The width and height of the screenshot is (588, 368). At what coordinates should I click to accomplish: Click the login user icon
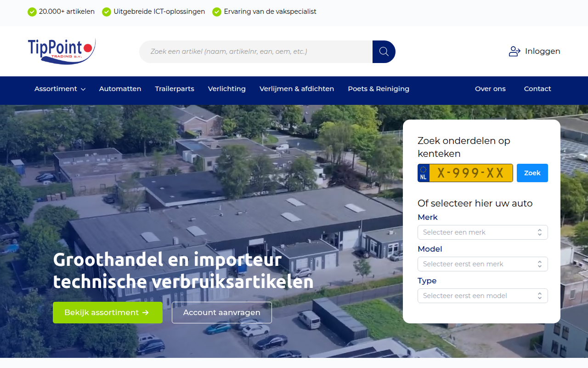click(514, 52)
